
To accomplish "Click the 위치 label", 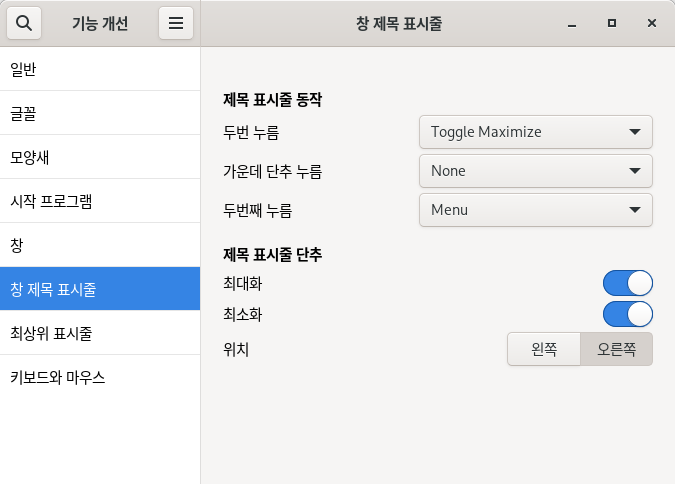I will coord(236,350).
